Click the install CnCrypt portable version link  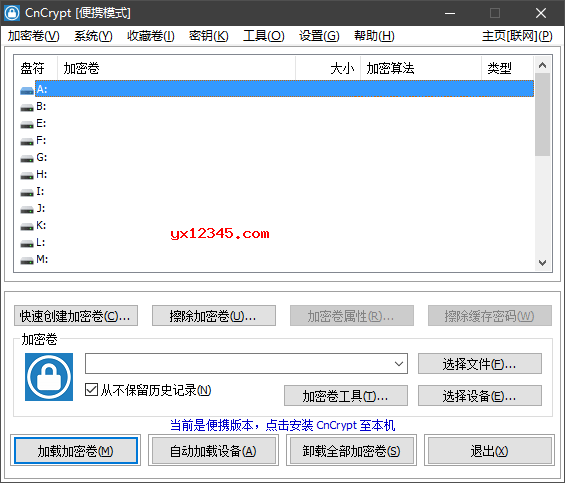click(282, 425)
